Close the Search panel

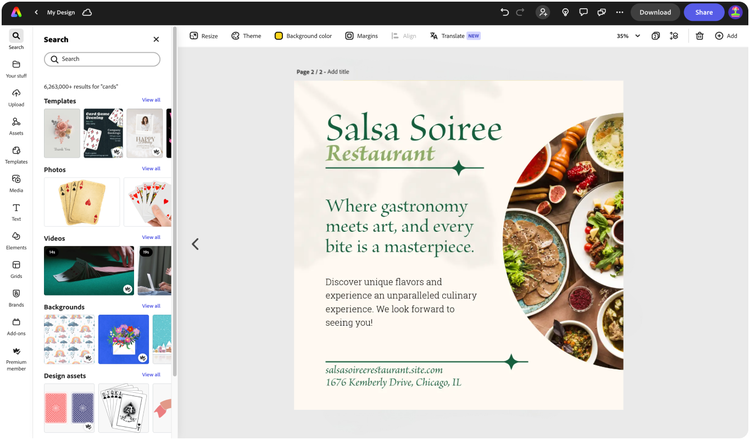tap(156, 39)
